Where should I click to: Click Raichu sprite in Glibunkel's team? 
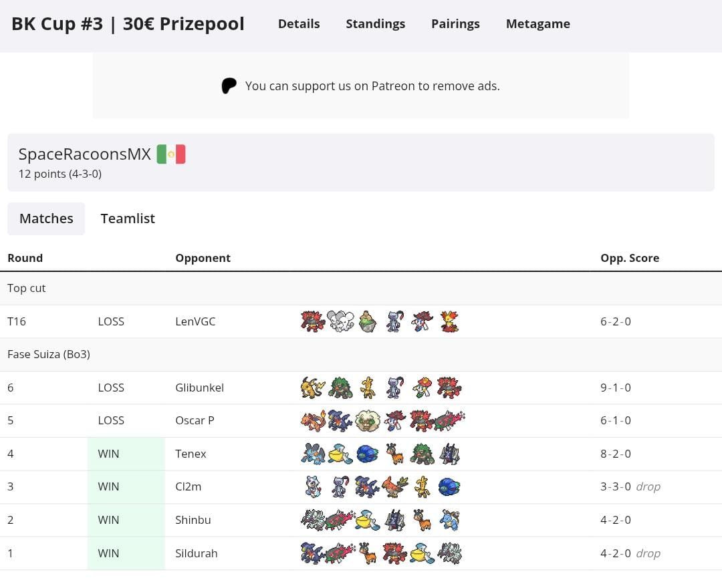313,388
